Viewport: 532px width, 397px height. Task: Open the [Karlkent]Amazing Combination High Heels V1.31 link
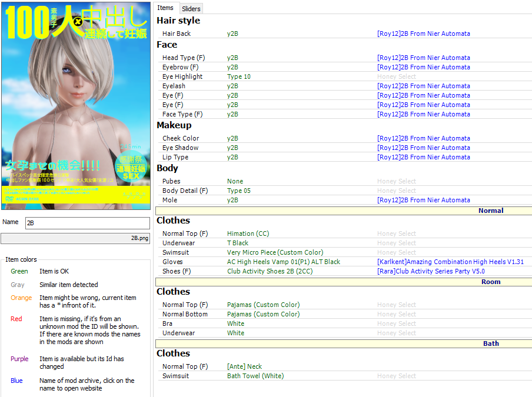(x=450, y=262)
